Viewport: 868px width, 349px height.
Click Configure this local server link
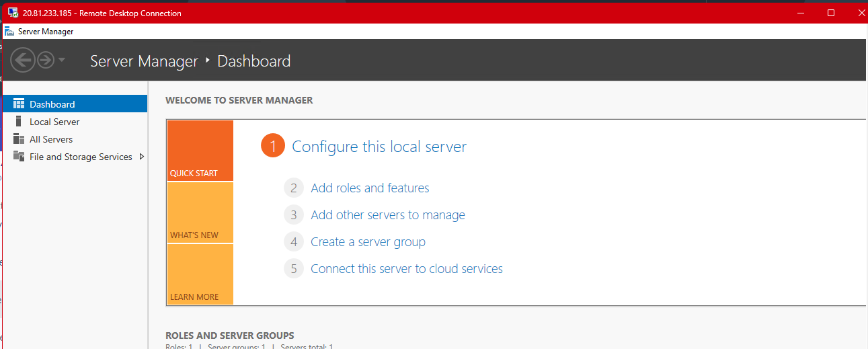(379, 147)
